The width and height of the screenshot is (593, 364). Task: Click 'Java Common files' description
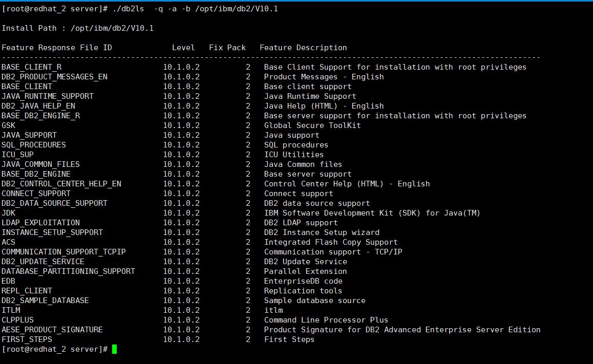tap(303, 164)
